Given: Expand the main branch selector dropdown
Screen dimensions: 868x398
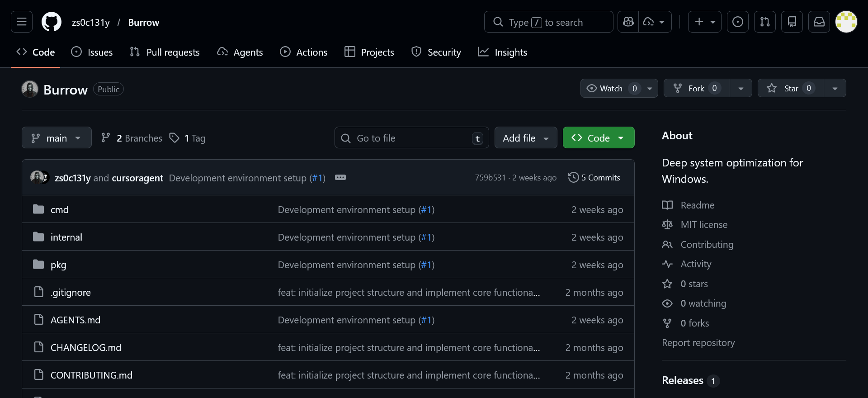Looking at the screenshot, I should click(x=57, y=138).
